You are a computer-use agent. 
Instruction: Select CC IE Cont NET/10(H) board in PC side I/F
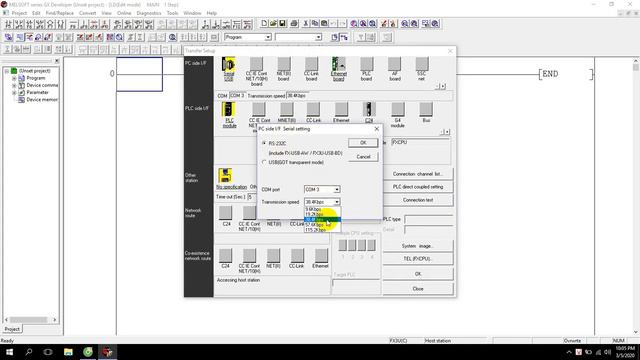tap(256, 64)
